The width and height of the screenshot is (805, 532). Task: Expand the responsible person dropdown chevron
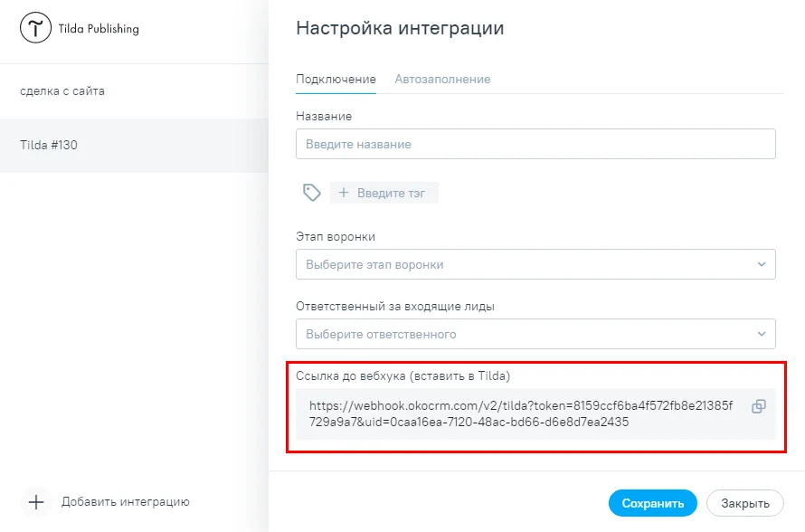coord(762,334)
